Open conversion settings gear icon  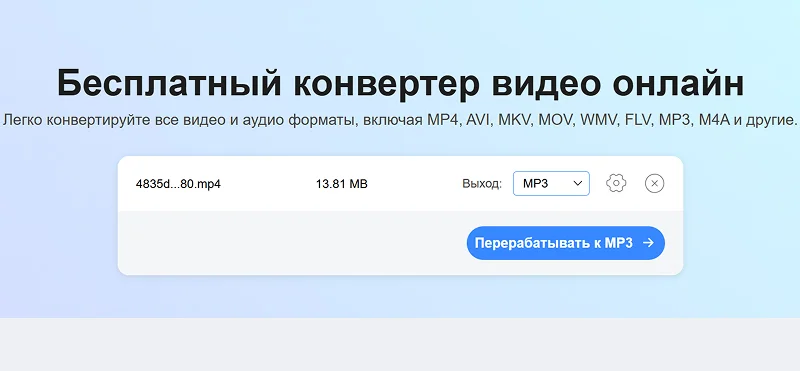tap(616, 183)
